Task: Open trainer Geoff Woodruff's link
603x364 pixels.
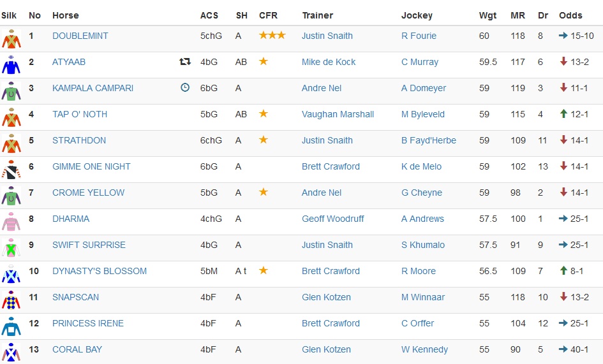Action: click(332, 219)
